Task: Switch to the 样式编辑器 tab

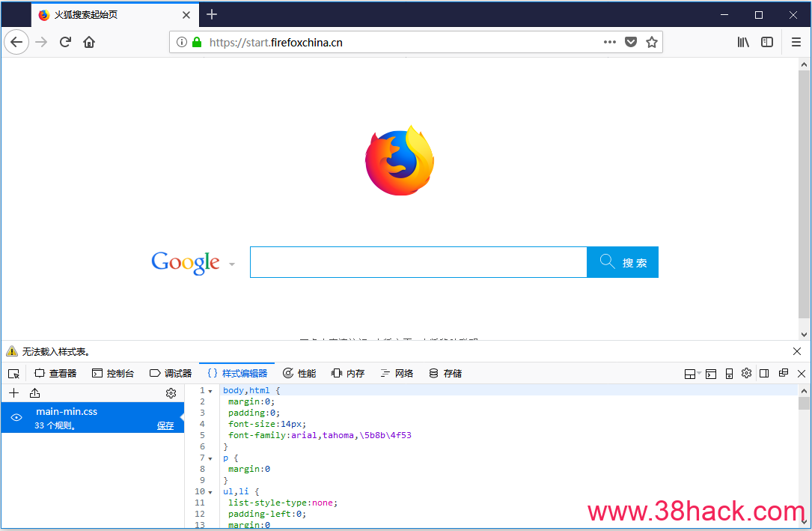Action: pos(237,374)
